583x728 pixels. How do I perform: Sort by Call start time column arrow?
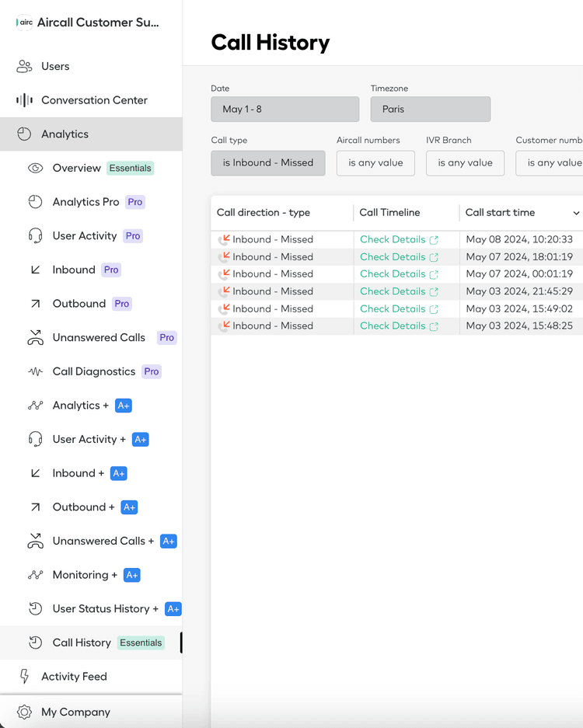coord(576,213)
